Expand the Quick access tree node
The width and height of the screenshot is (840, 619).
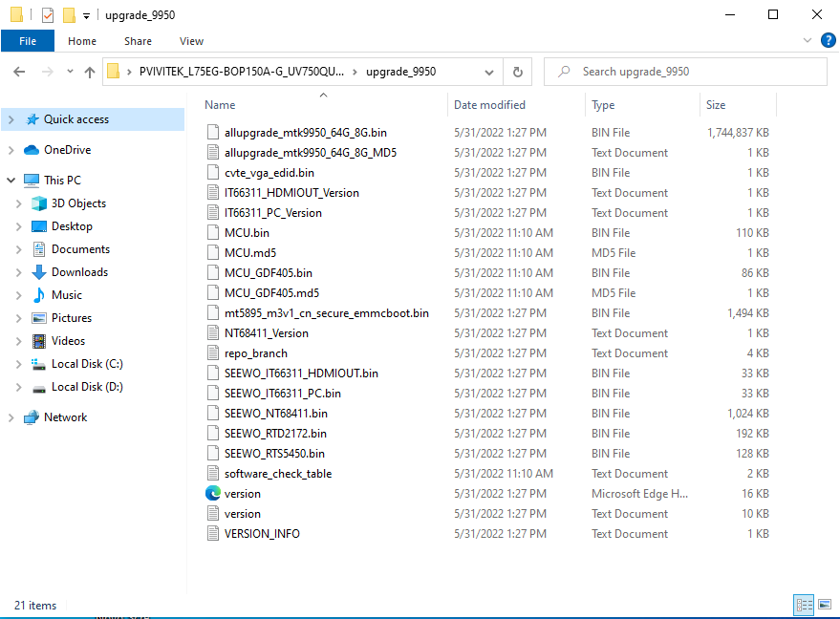tap(11, 119)
